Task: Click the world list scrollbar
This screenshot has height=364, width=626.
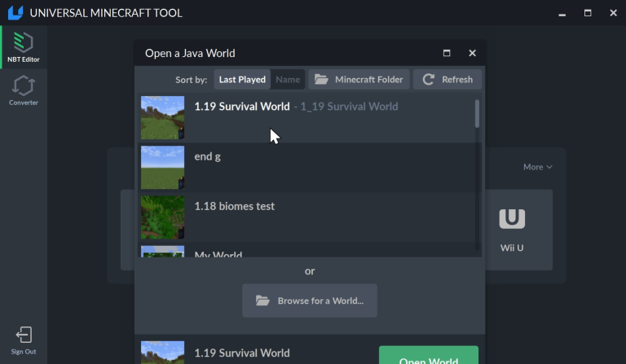Action: click(477, 114)
